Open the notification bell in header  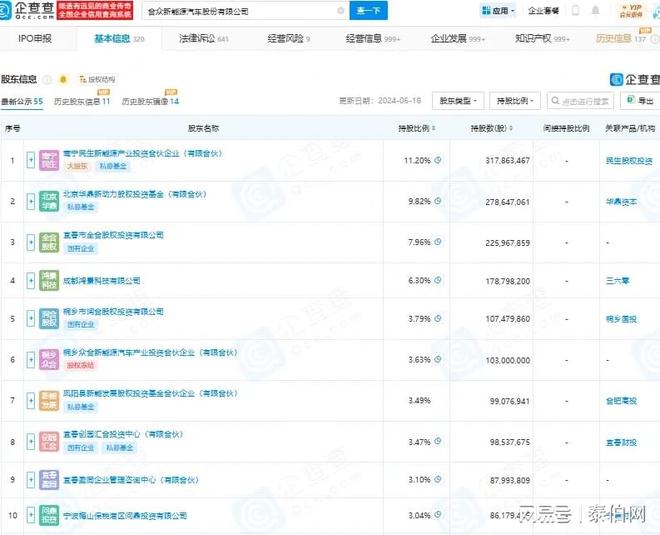coord(595,11)
